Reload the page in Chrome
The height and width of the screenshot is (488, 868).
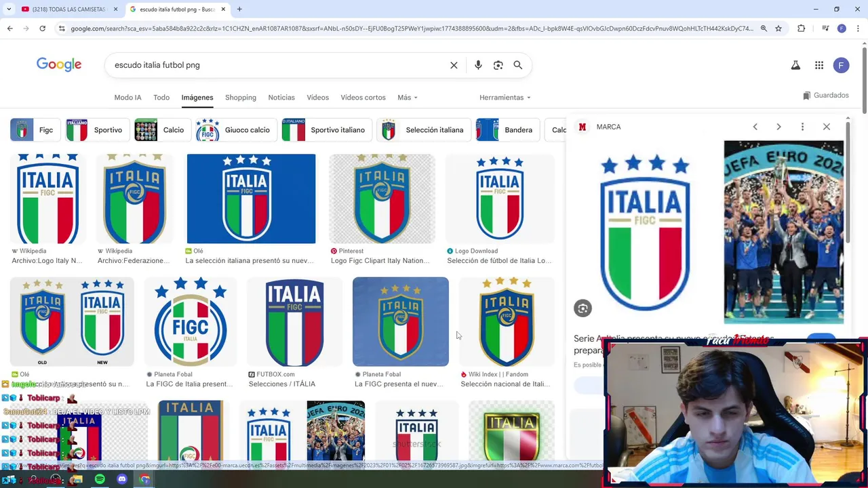click(x=42, y=28)
